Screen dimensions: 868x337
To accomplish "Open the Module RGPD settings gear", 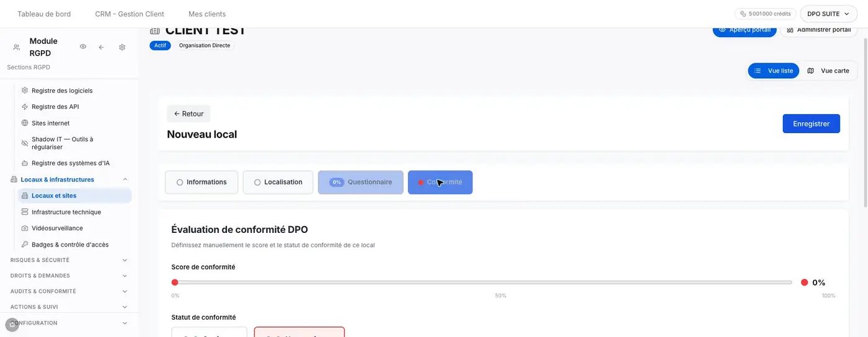I will (122, 47).
